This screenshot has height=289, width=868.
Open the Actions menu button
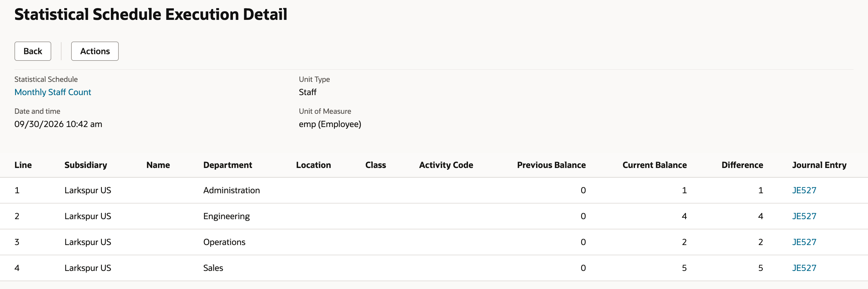(95, 51)
